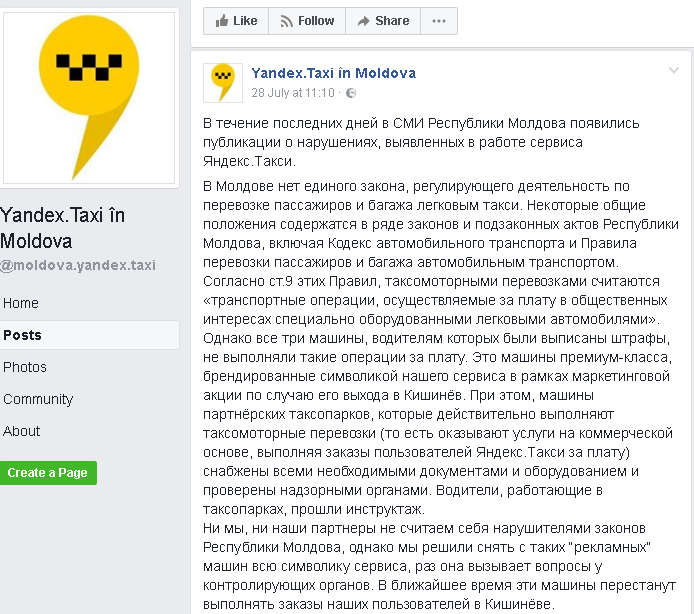694x614 pixels.
Task: Click the @moldova.yandex.taxi username
Action: click(78, 265)
